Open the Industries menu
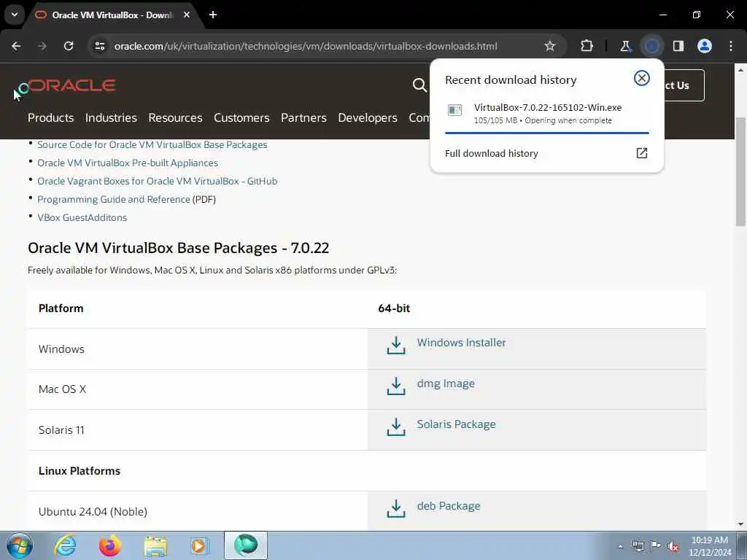This screenshot has height=560, width=747. pyautogui.click(x=111, y=117)
